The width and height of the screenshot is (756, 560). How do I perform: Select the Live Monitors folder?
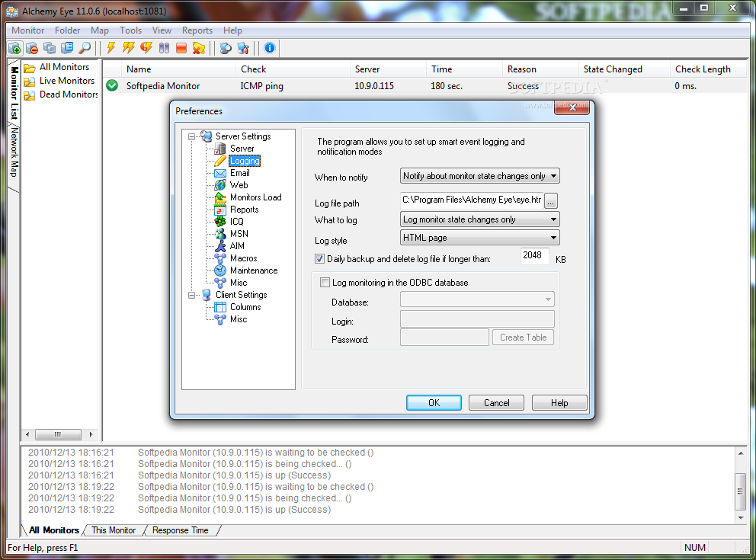click(x=66, y=81)
